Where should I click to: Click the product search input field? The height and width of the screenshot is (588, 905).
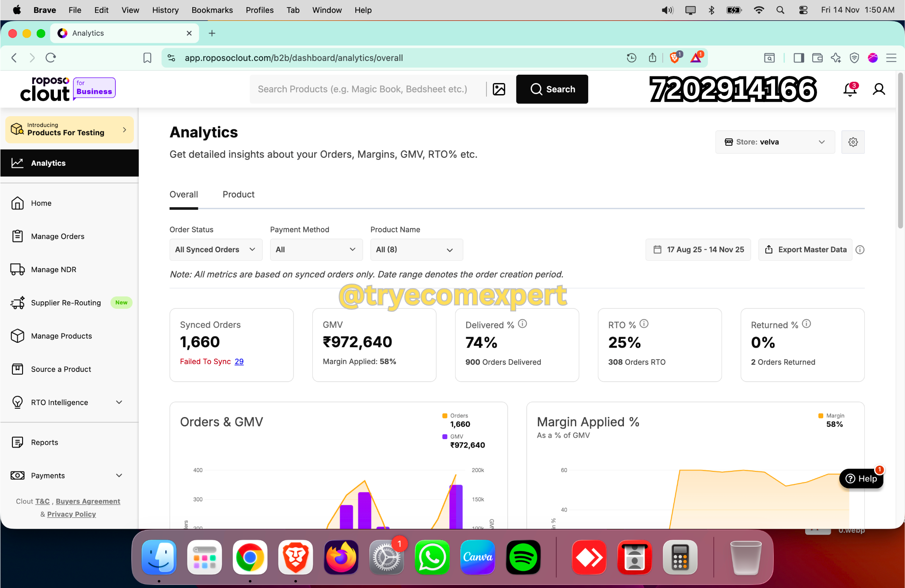[362, 89]
